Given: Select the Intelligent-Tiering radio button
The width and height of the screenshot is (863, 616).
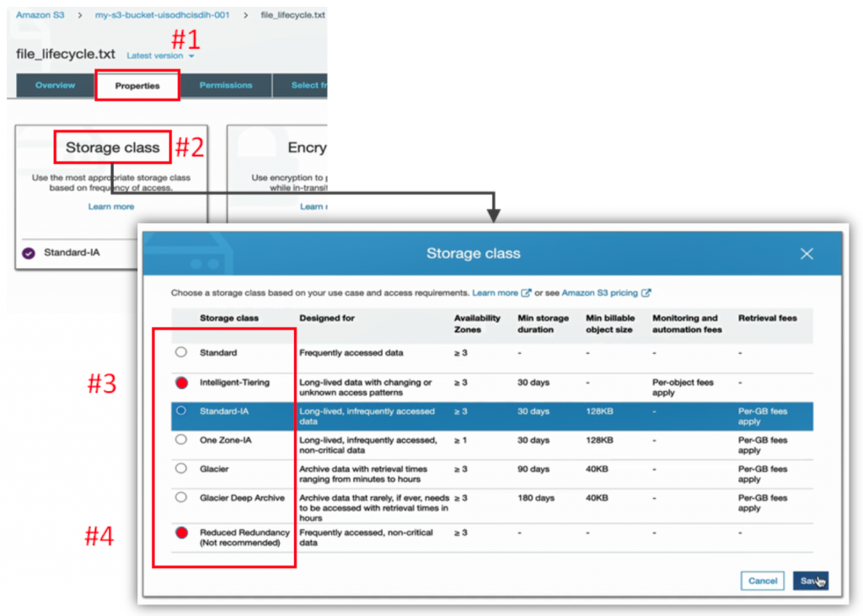Looking at the screenshot, I should pyautogui.click(x=182, y=383).
